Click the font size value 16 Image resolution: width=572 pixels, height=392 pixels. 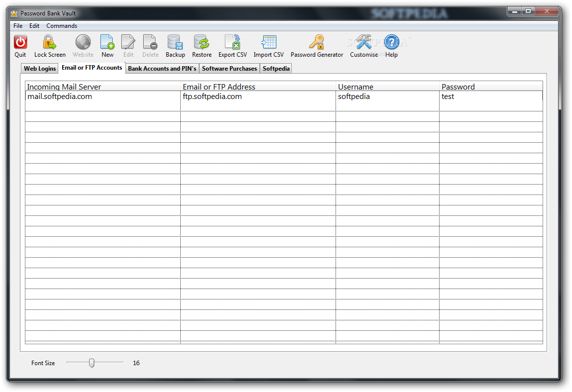(x=136, y=363)
